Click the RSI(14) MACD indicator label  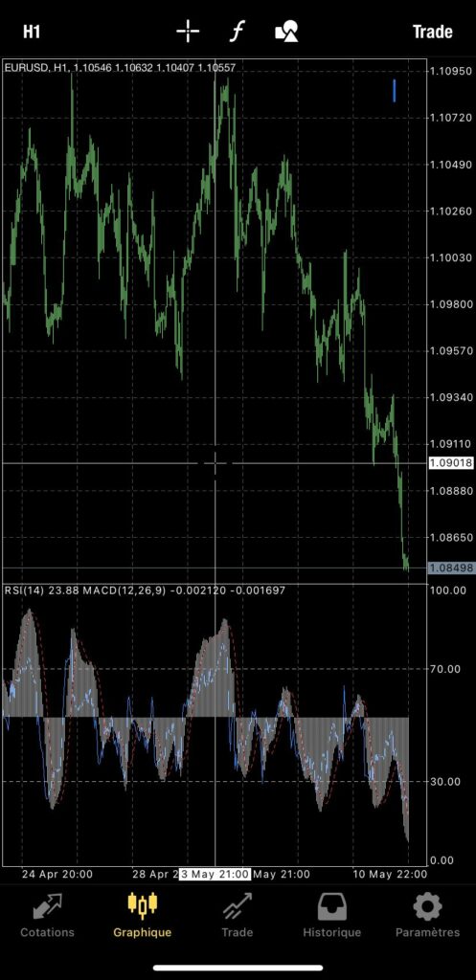tap(145, 590)
